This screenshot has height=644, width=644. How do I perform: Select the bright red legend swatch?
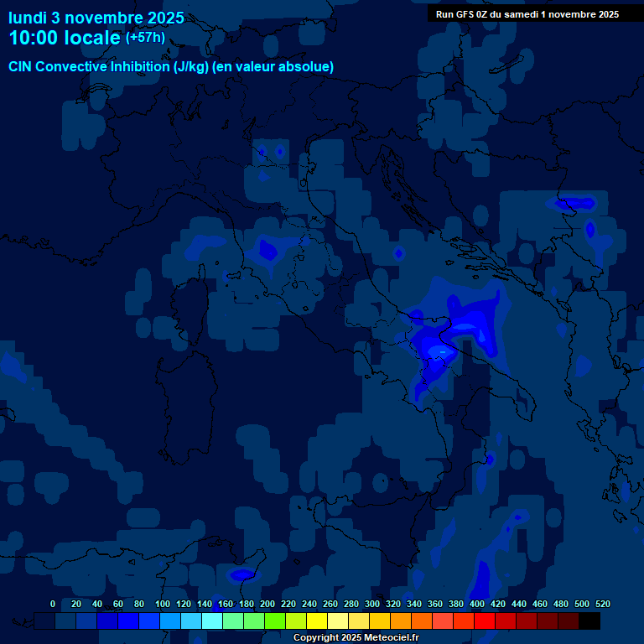(x=485, y=621)
